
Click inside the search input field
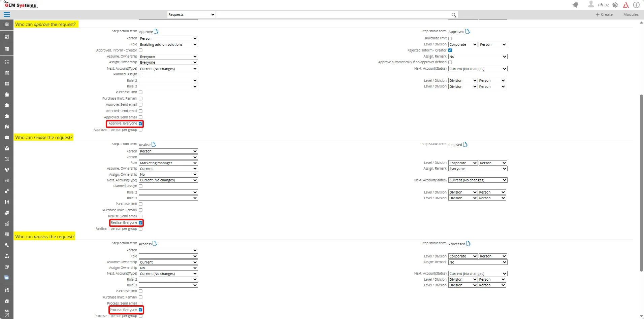tap(333, 15)
